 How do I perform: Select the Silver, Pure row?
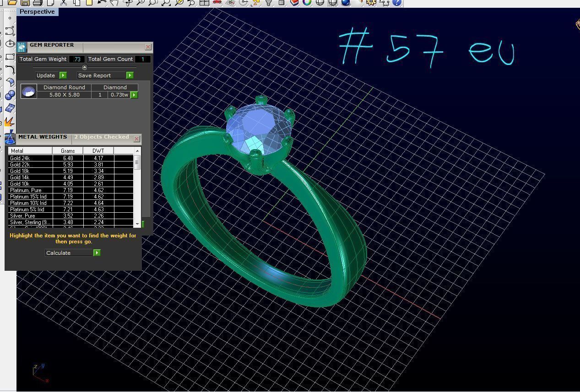(x=71, y=215)
